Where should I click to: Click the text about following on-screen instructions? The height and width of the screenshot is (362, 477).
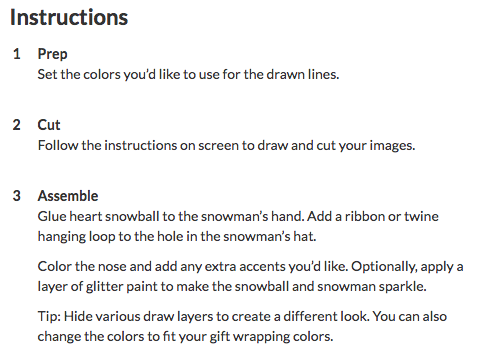pyautogui.click(x=226, y=146)
